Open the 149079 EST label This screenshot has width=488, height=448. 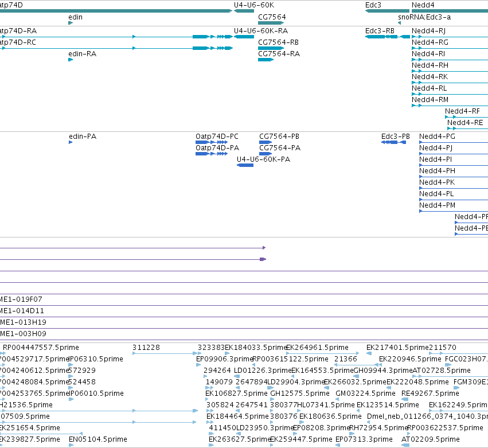pos(219,382)
